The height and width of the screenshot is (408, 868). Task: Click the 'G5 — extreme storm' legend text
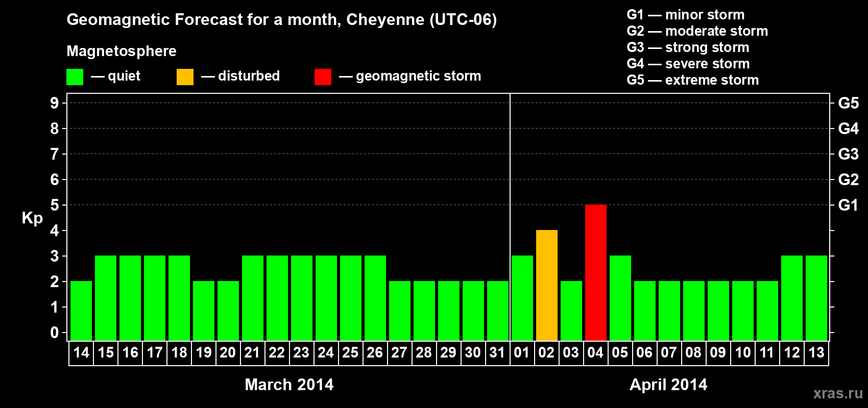pos(693,80)
